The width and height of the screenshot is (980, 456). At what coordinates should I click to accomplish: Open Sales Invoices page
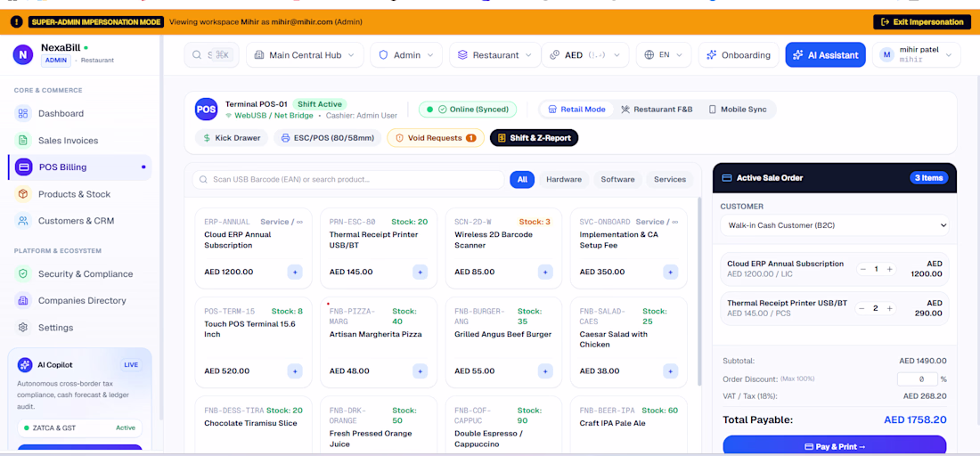[x=80, y=141]
